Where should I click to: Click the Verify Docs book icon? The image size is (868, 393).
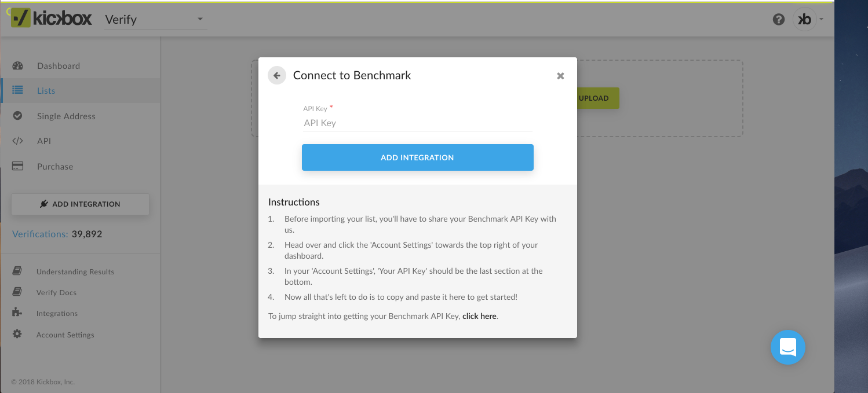point(17,292)
